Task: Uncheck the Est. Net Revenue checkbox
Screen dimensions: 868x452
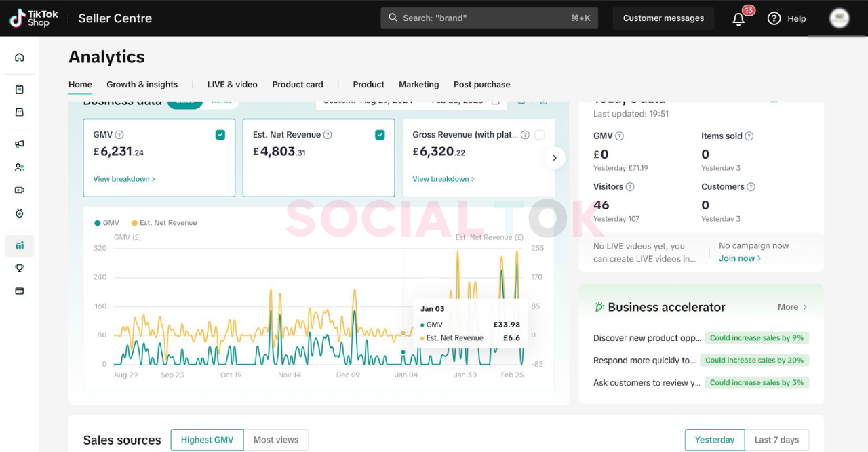Action: [x=380, y=135]
